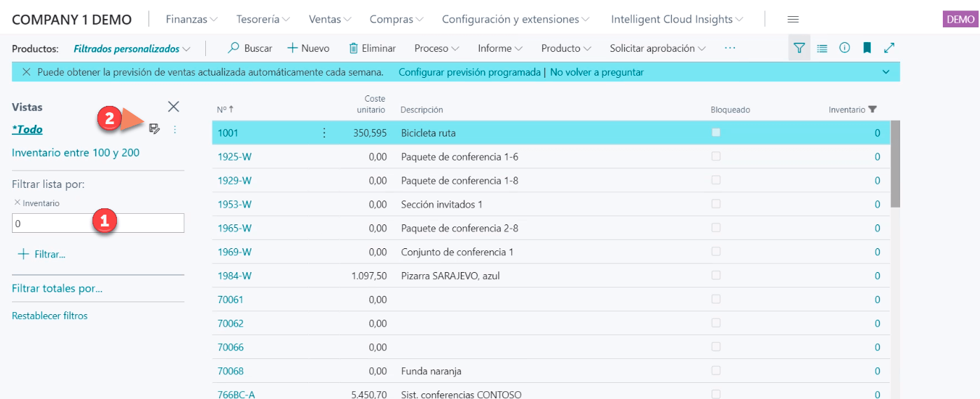Screen dimensions: 980x399
Task: Open row options for item 1001
Action: [x=324, y=133]
